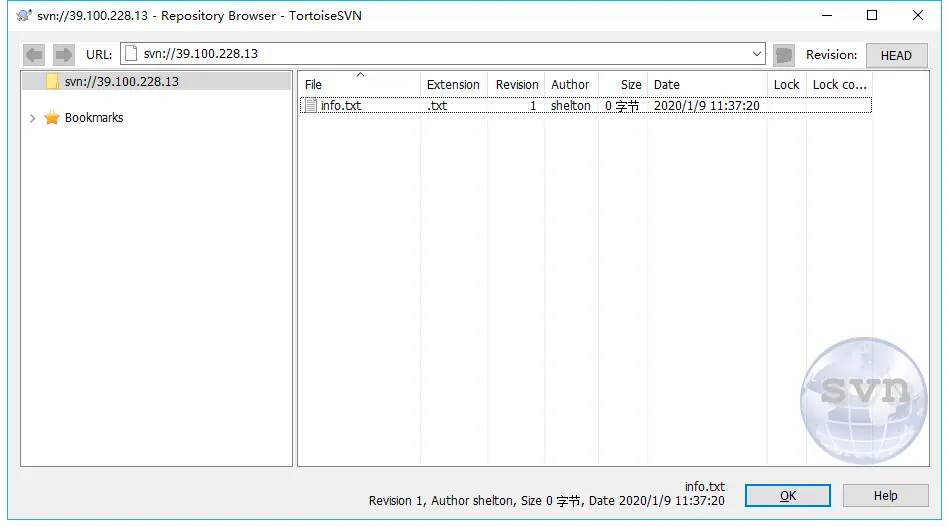The width and height of the screenshot is (949, 527).
Task: Click the status line starting Revision 1, Author
Action: tap(547, 501)
